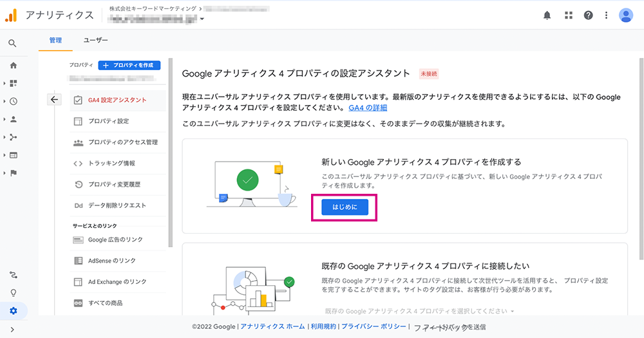This screenshot has height=338, width=644.
Task: Expand the Acquisition section arrow
Action: click(4, 137)
